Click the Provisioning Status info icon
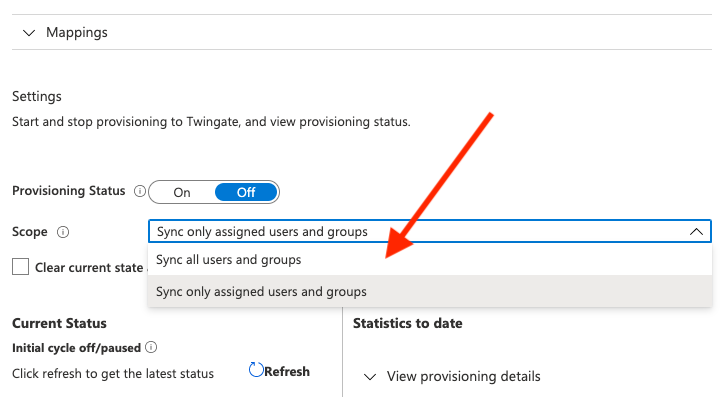The image size is (728, 397). (140, 191)
